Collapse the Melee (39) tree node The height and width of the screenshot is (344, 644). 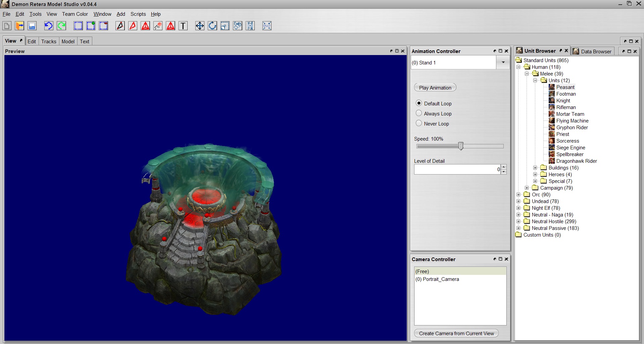(x=527, y=74)
